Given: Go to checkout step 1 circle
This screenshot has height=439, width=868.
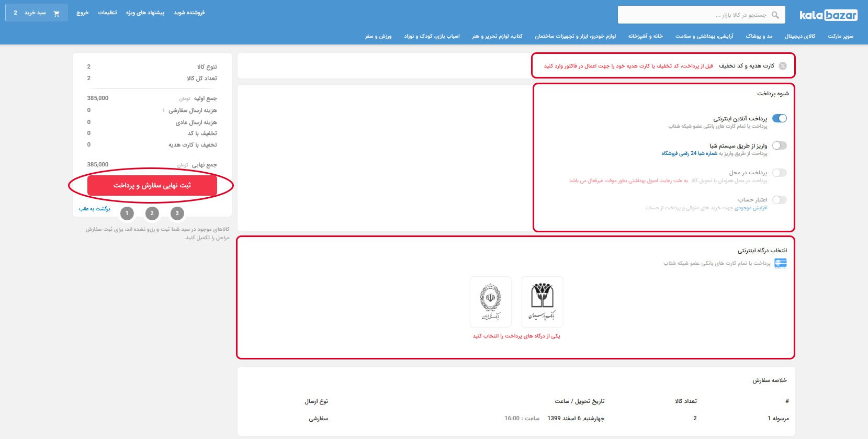Looking at the screenshot, I should point(127,213).
